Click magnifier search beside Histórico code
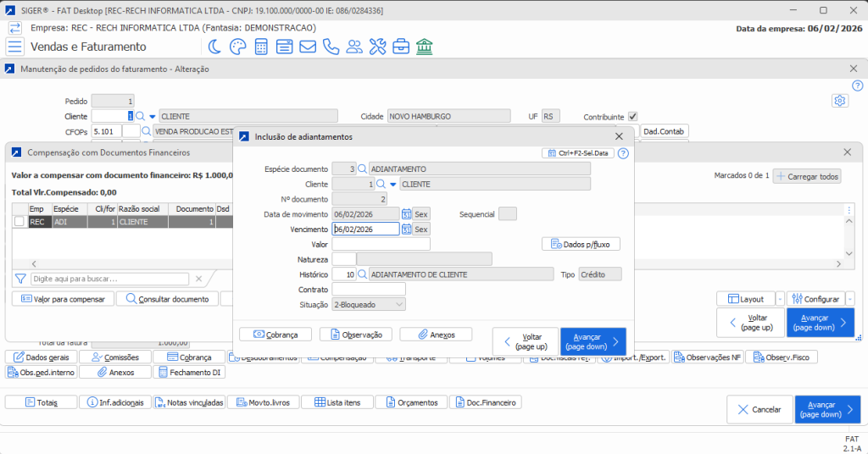The image size is (868, 454). pyautogui.click(x=363, y=274)
